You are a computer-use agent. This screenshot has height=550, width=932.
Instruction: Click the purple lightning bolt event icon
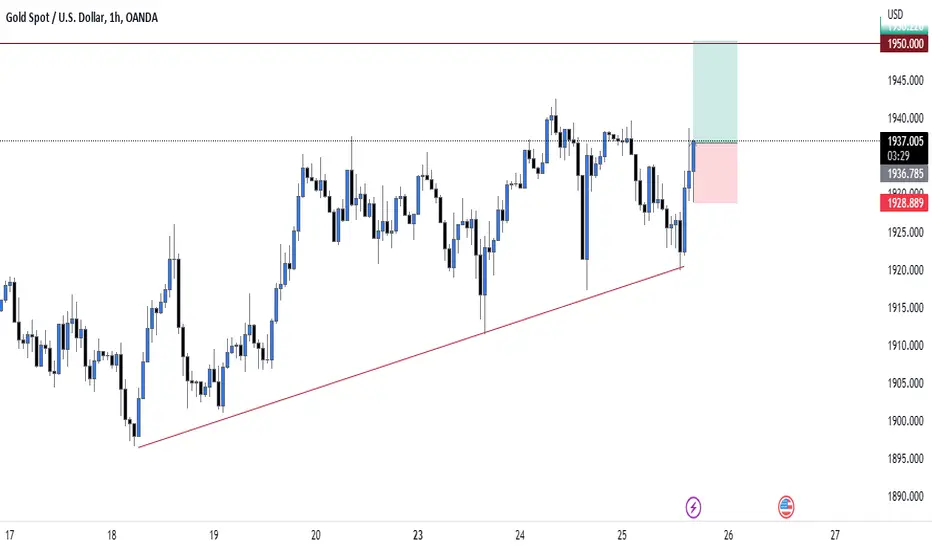pos(693,507)
